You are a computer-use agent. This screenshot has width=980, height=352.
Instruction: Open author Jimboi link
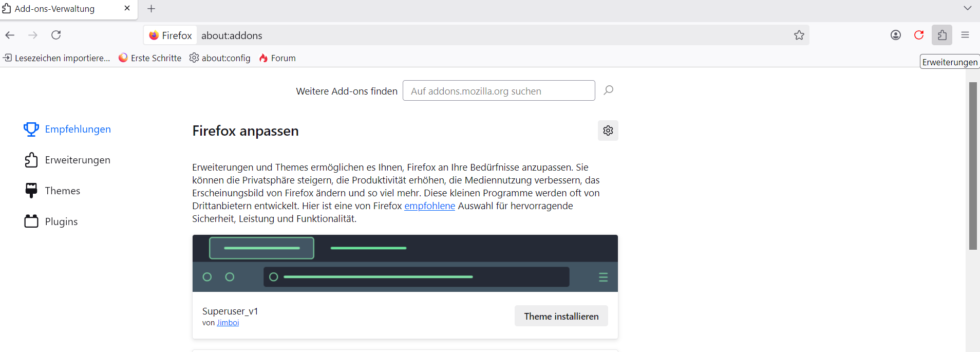[228, 323]
